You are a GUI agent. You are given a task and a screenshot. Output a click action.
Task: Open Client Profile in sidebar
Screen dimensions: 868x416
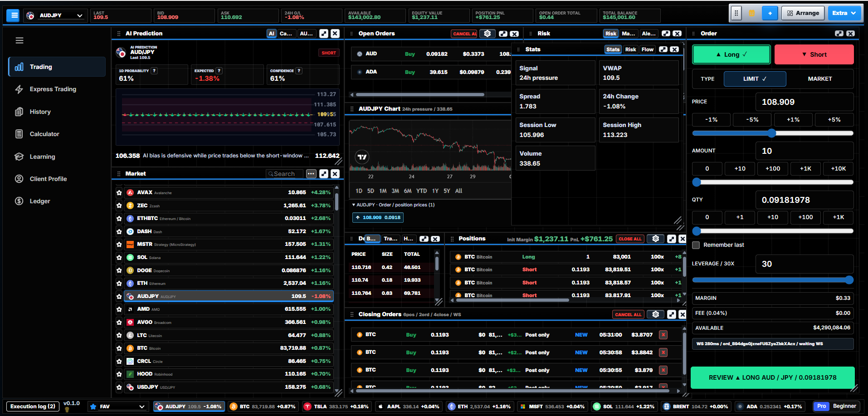pos(48,179)
